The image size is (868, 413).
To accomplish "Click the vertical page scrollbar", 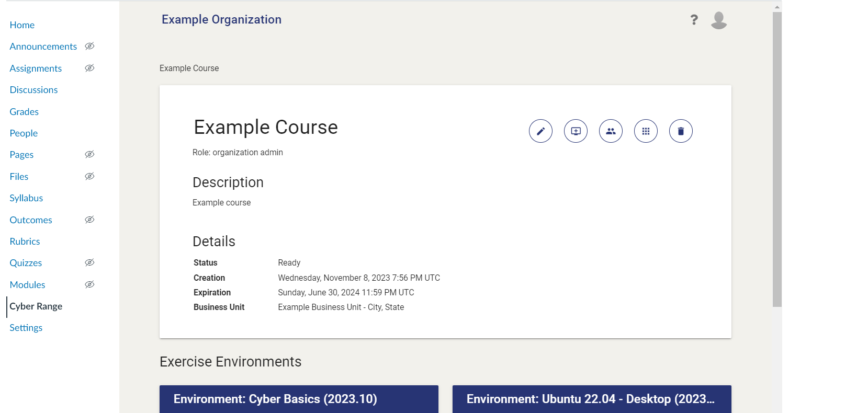I will coord(777,157).
